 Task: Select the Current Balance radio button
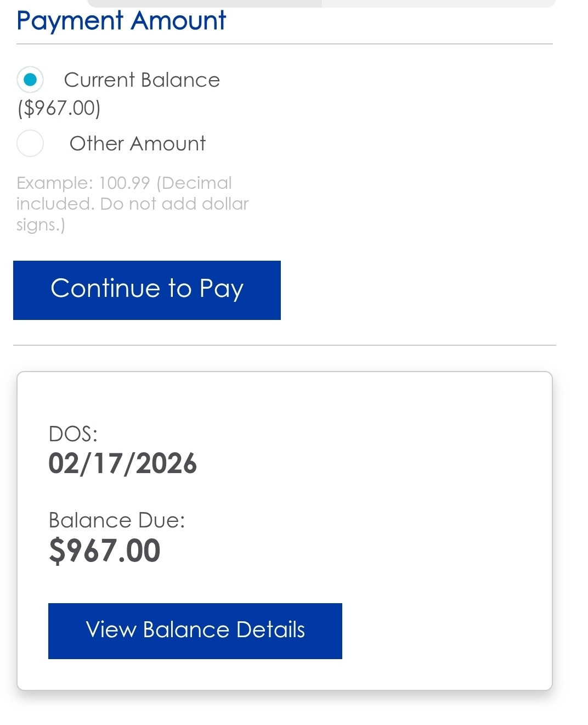[x=30, y=80]
